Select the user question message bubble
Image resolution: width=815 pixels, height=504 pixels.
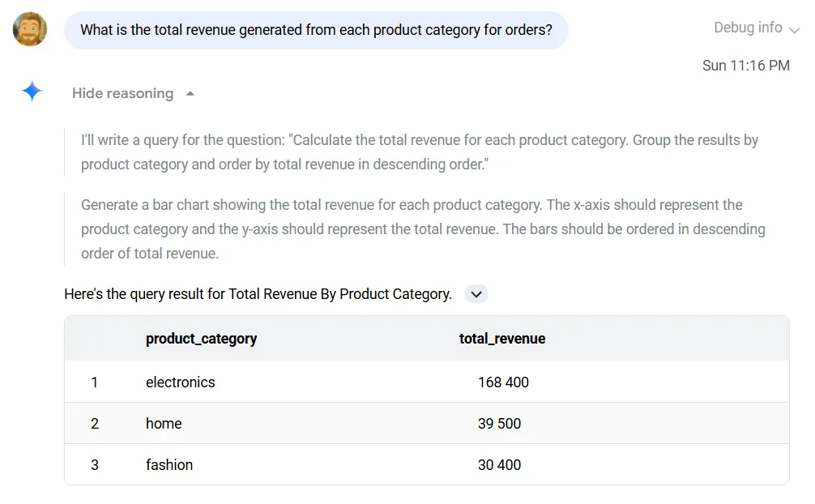coord(316,31)
